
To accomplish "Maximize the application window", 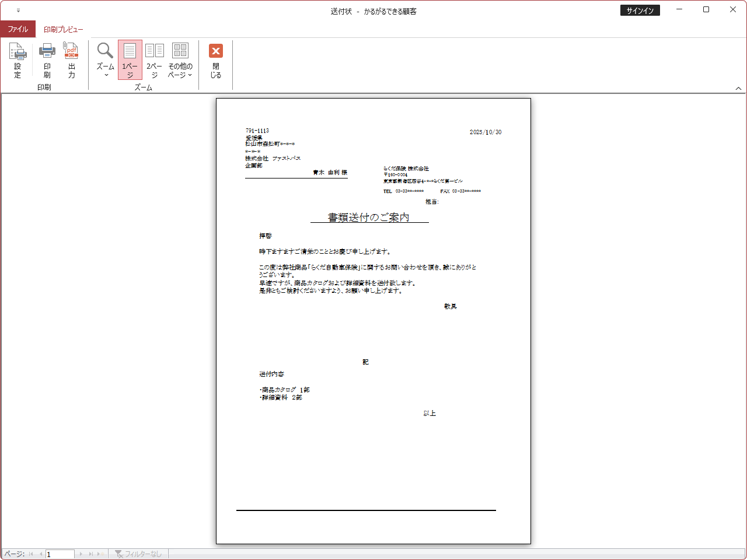I will (x=706, y=10).
